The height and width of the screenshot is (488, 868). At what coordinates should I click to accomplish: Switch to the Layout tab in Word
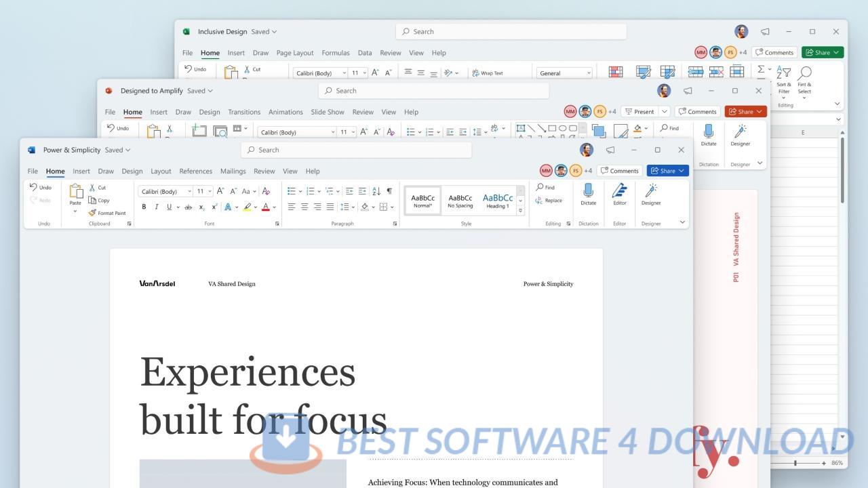(161, 171)
